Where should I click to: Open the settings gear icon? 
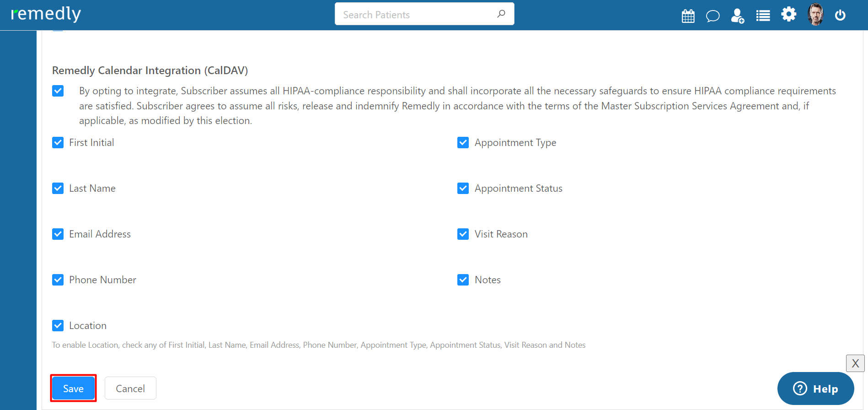coord(788,14)
